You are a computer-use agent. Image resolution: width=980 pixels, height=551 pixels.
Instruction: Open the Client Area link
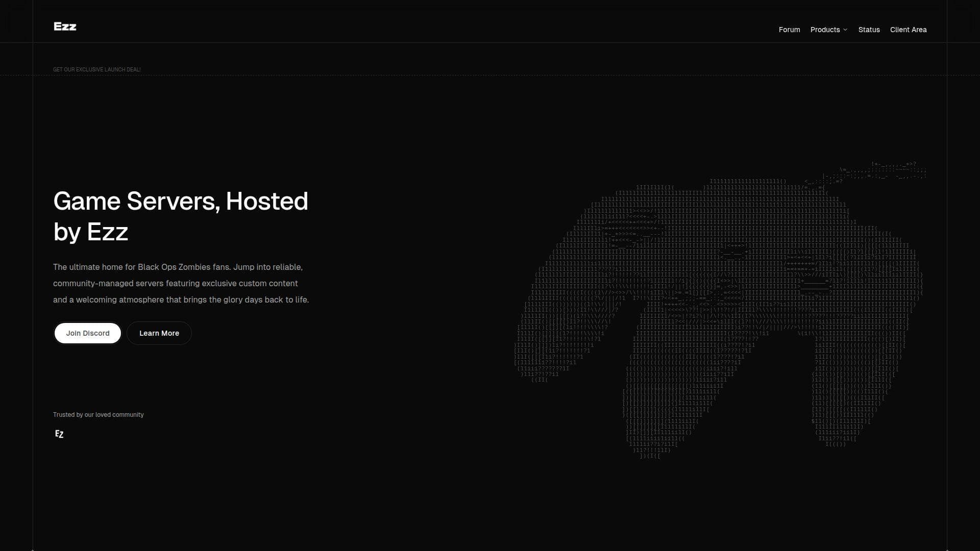tap(908, 30)
